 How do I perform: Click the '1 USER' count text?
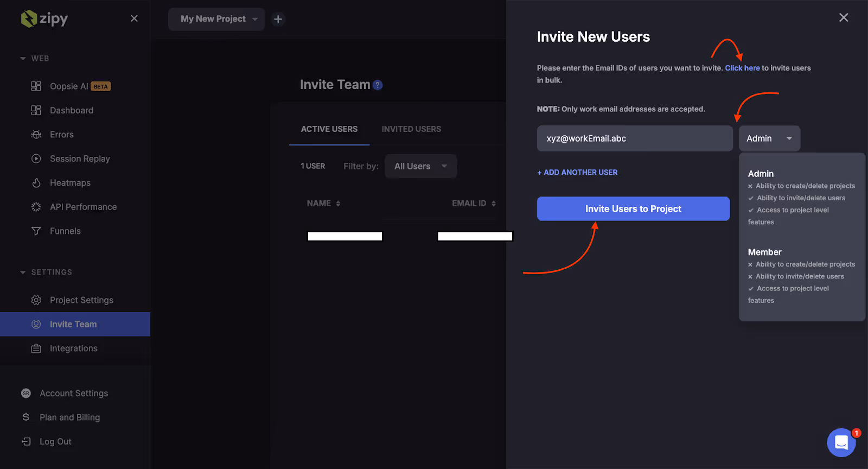coord(313,166)
